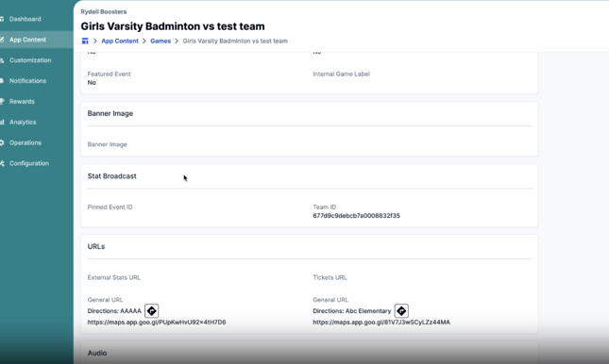Click the Banner Image section heading
This screenshot has height=364, width=609.
point(110,113)
